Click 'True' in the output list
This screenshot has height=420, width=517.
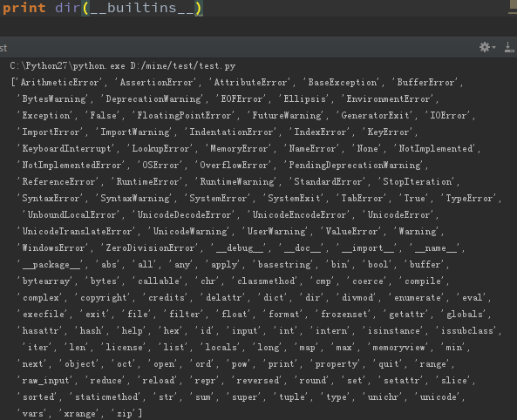pyautogui.click(x=414, y=198)
